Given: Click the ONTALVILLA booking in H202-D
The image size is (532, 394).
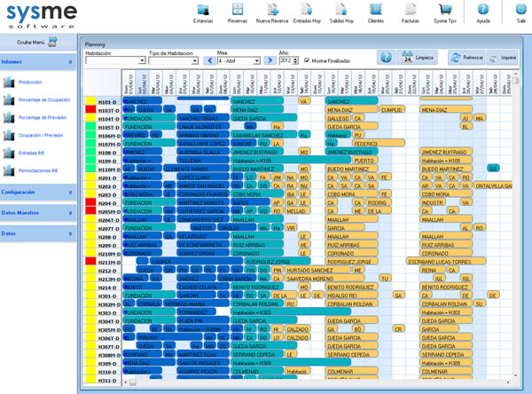Looking at the screenshot, I should click(493, 185).
